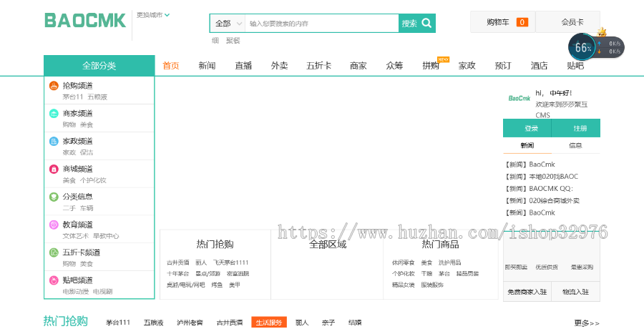Screen dimensions: 644x329
Task: Click the 服装服饰 link
Action: (x=432, y=285)
